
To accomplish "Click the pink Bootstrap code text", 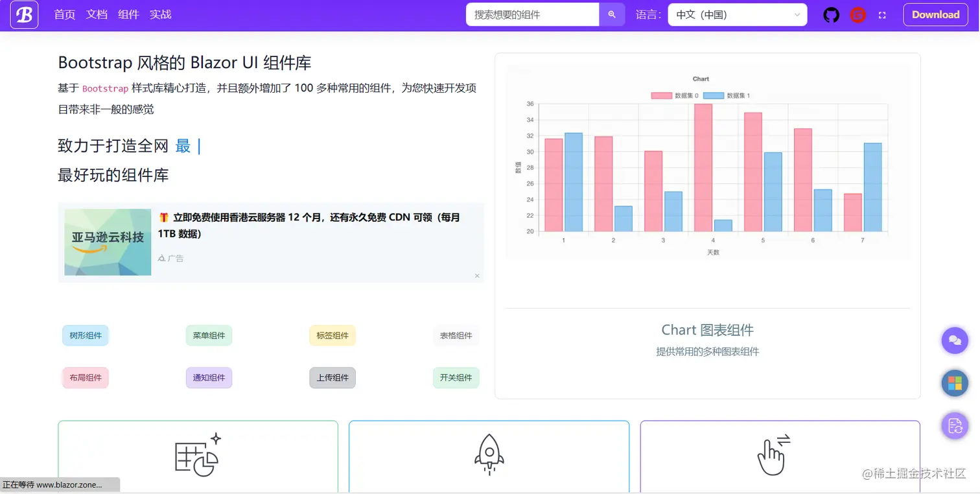I will tap(105, 89).
